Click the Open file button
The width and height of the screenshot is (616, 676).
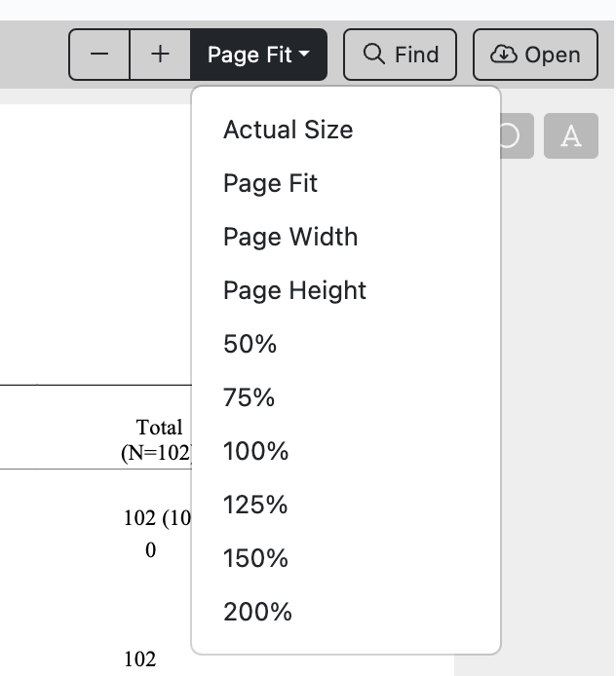[x=533, y=55]
